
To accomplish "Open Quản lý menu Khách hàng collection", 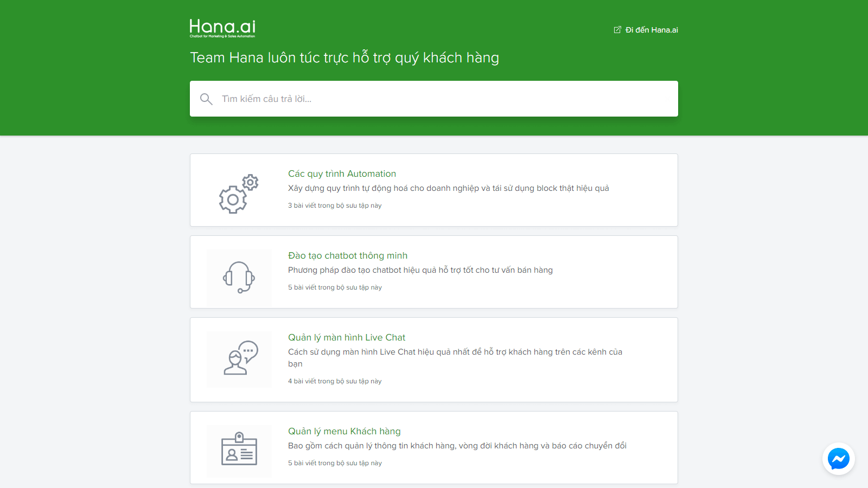I will coord(344,431).
